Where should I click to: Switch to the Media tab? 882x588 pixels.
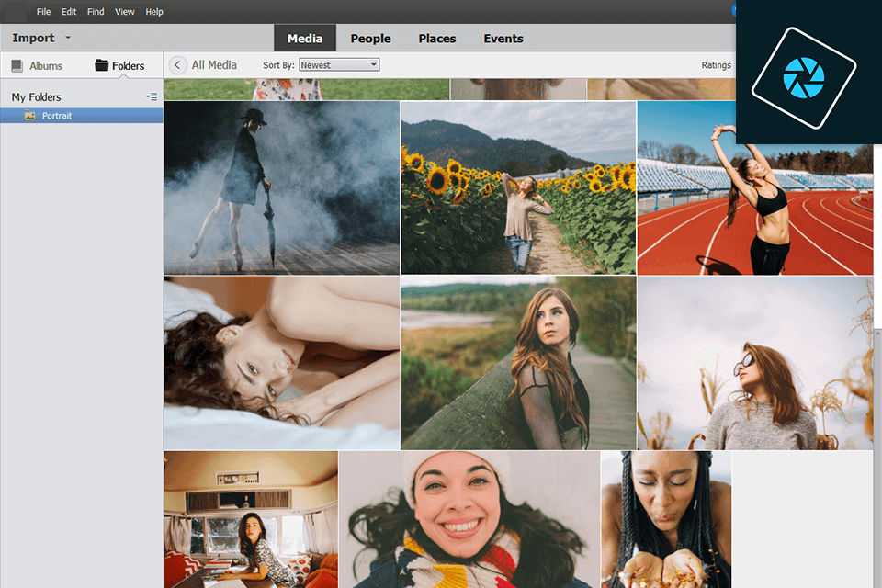tap(305, 39)
